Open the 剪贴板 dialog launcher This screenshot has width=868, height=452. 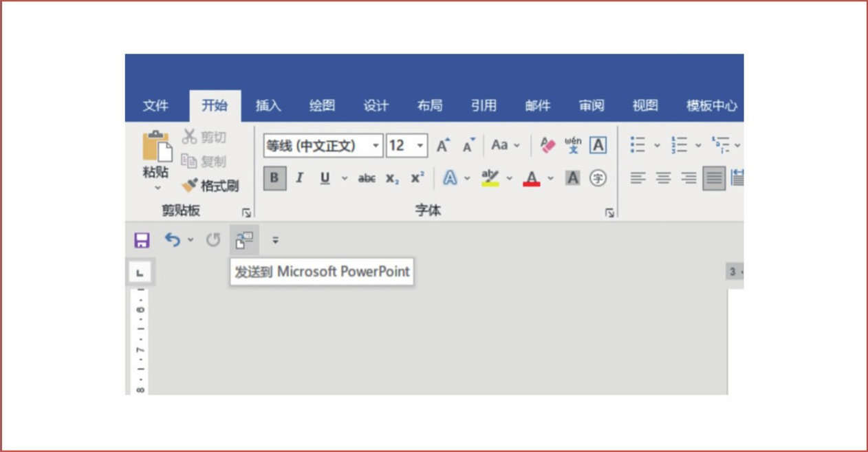point(246,213)
